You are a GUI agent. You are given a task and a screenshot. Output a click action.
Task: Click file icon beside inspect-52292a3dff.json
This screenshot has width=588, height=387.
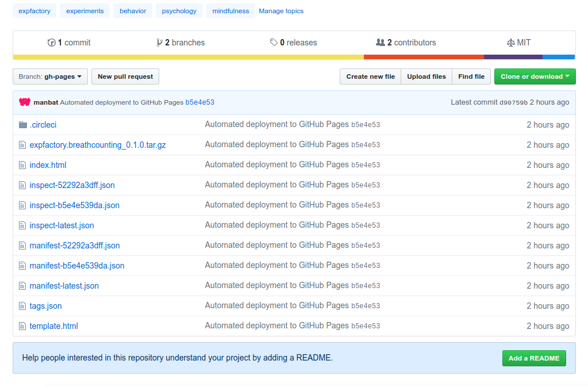pyautogui.click(x=22, y=185)
